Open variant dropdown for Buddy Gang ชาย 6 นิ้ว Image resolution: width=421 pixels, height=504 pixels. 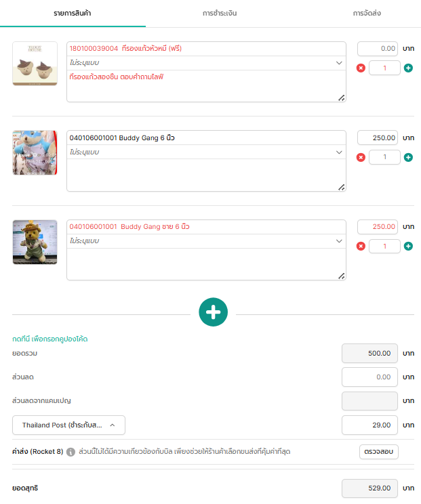[339, 241]
